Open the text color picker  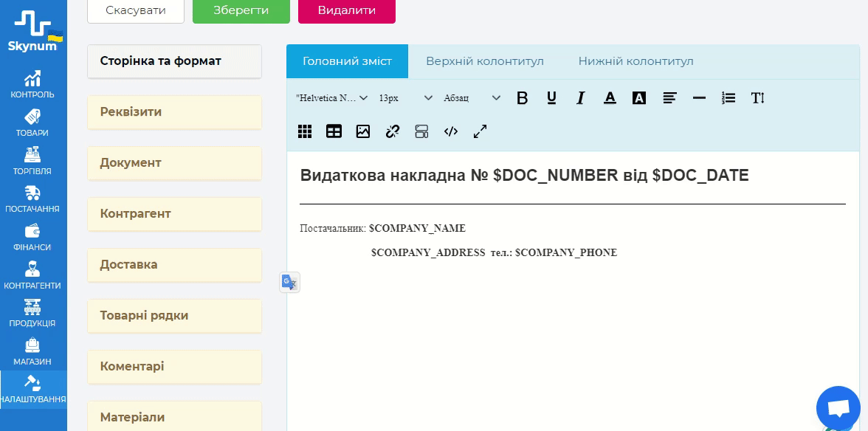pos(610,98)
